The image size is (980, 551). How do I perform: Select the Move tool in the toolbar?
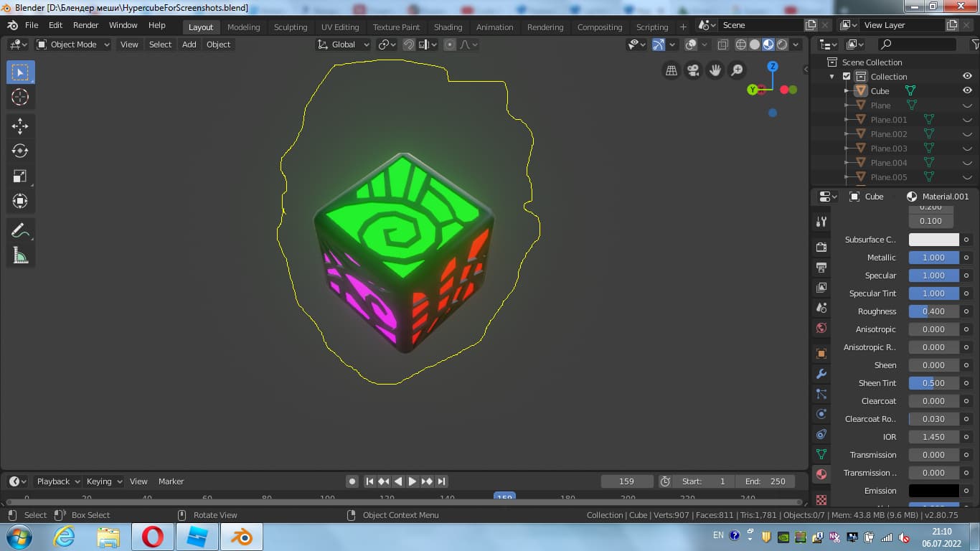tap(20, 126)
